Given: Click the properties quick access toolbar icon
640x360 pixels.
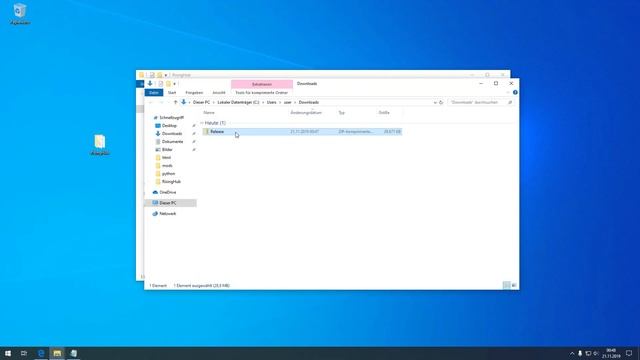Looking at the screenshot, I should click(161, 84).
